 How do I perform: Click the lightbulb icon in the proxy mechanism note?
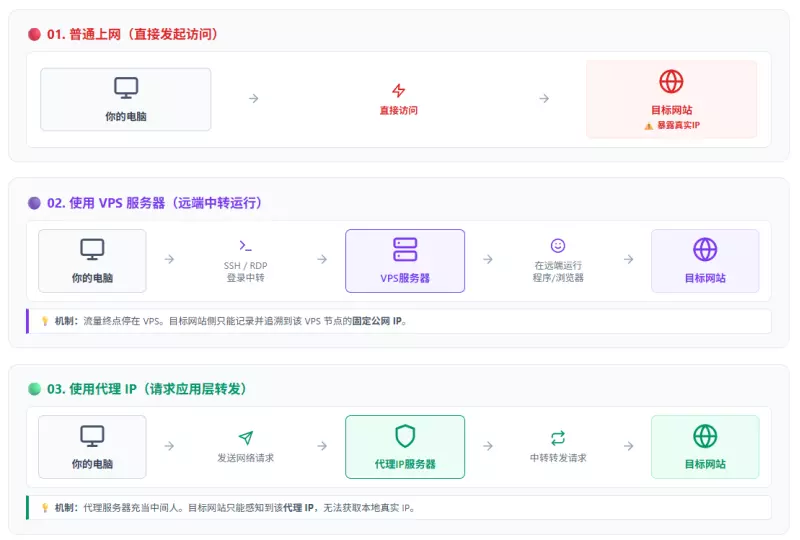coord(45,508)
